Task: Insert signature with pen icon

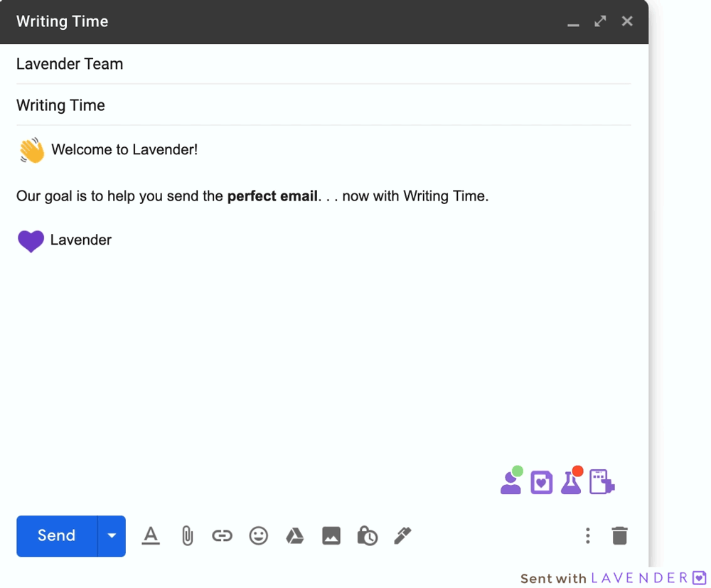Action: (x=402, y=536)
